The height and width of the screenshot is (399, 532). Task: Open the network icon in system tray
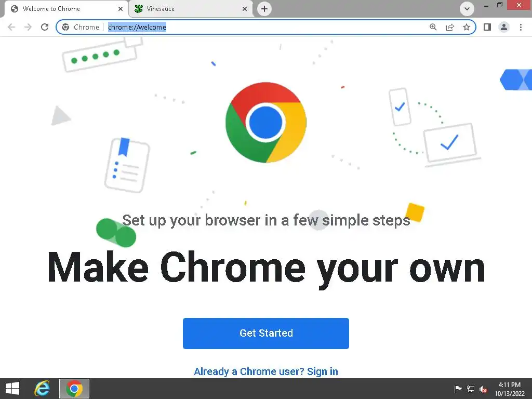click(x=471, y=389)
